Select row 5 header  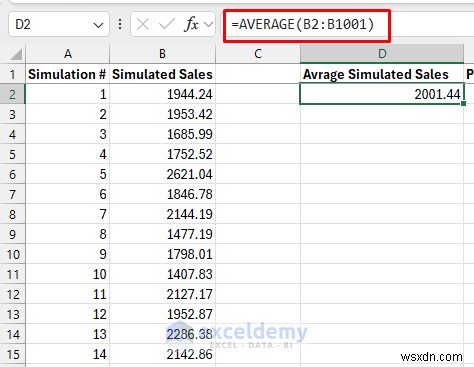(13, 154)
